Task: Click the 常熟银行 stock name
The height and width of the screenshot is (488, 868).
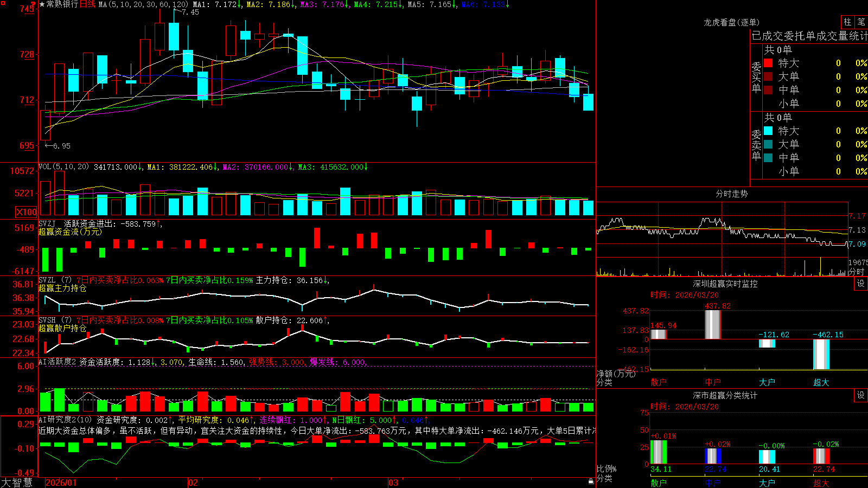Action: coord(62,4)
